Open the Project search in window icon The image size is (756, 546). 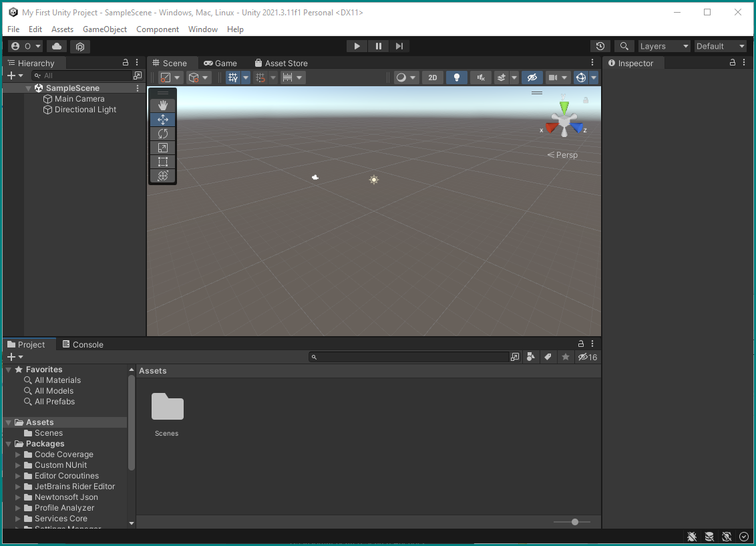[x=515, y=357]
